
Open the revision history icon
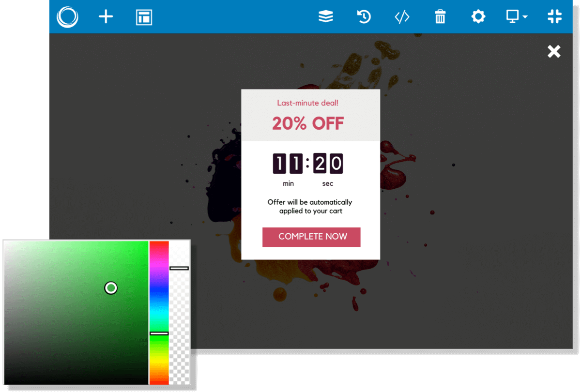(364, 16)
